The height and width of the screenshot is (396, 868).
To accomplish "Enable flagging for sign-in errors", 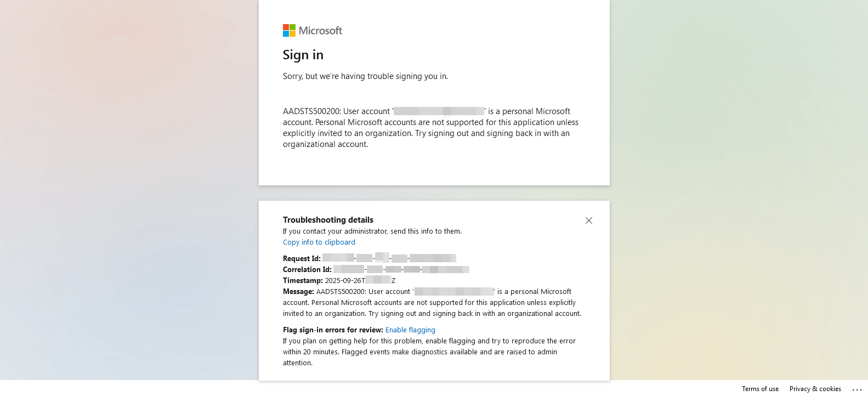I will (x=410, y=330).
